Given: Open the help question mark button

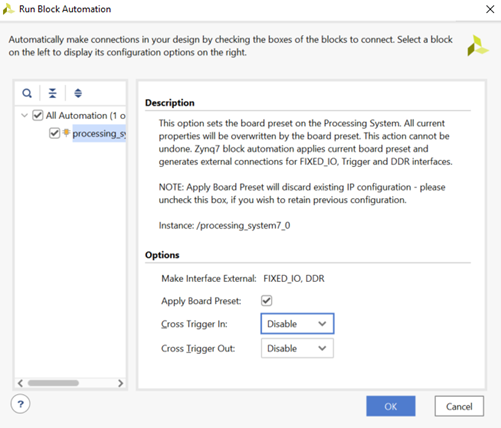Looking at the screenshot, I should (x=20, y=404).
